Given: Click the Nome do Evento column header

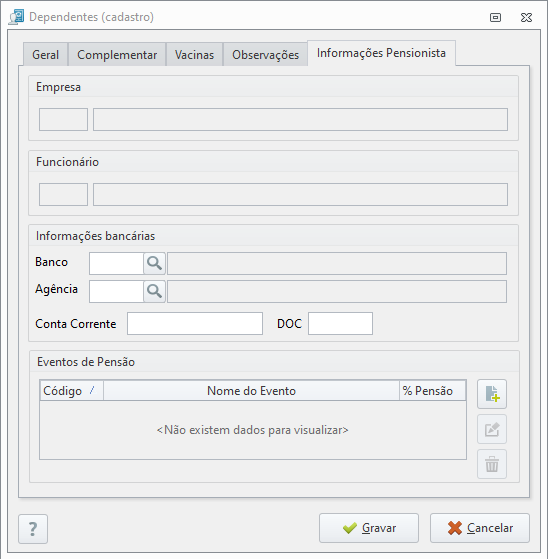Looking at the screenshot, I should click(251, 391).
